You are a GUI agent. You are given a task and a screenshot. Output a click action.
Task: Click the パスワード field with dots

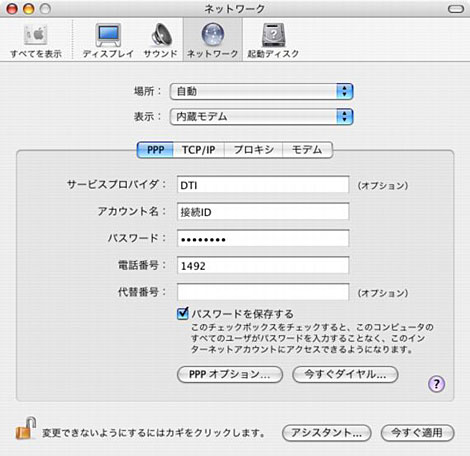(263, 239)
